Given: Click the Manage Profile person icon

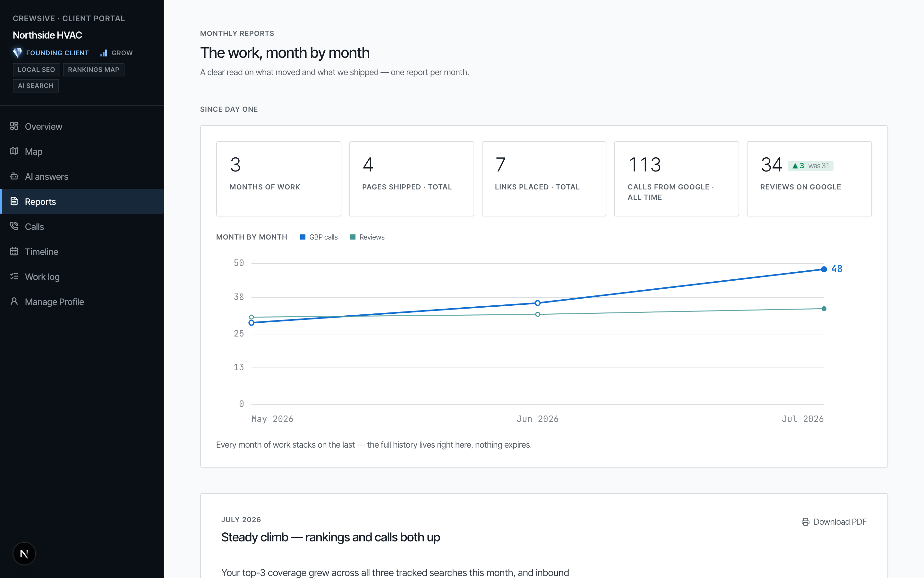Looking at the screenshot, I should point(14,301).
